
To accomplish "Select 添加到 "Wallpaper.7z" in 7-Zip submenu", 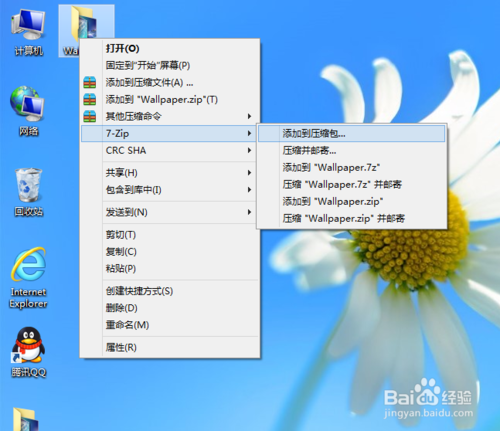I will point(352,167).
